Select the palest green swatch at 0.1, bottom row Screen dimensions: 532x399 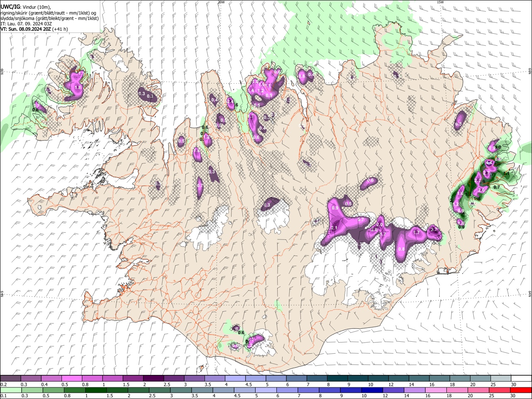click(11, 390)
